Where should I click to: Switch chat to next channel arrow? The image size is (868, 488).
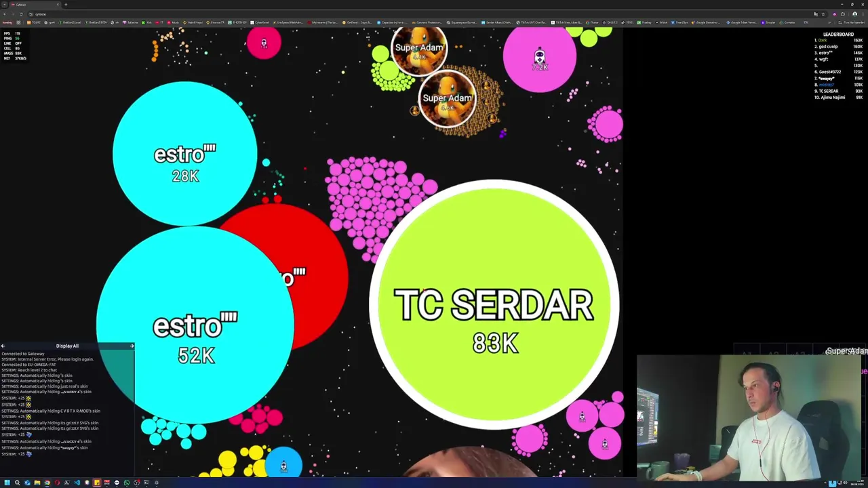[x=132, y=346]
